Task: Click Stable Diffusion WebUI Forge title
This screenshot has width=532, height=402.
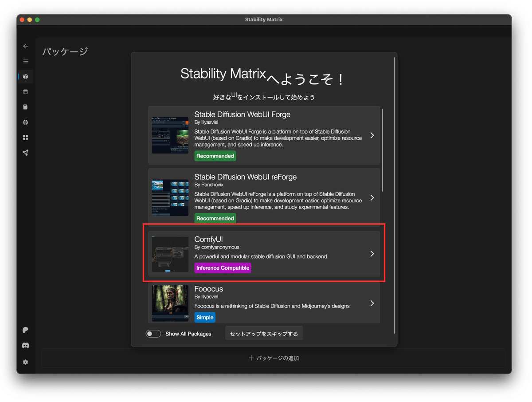Action: [x=243, y=114]
